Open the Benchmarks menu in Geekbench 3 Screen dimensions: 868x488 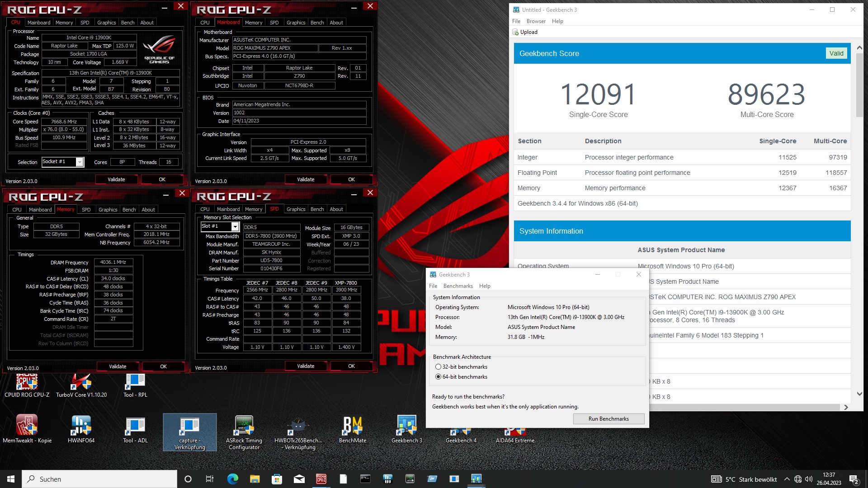(458, 286)
